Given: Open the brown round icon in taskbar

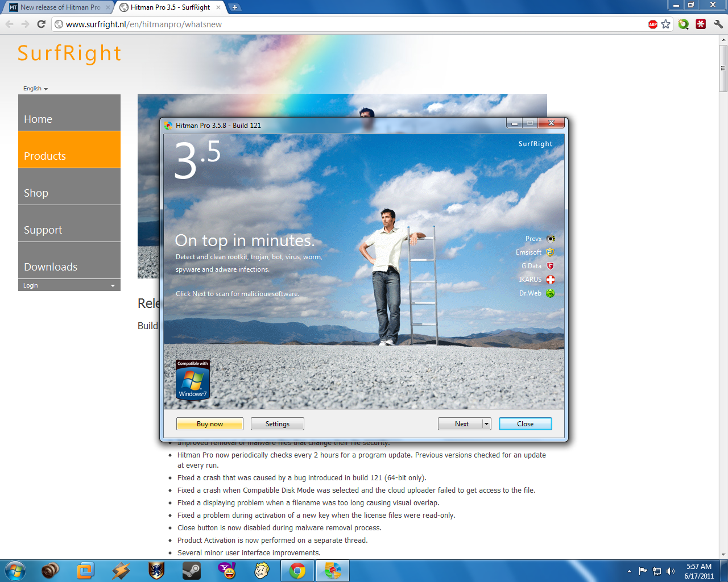Looking at the screenshot, I should [50, 571].
